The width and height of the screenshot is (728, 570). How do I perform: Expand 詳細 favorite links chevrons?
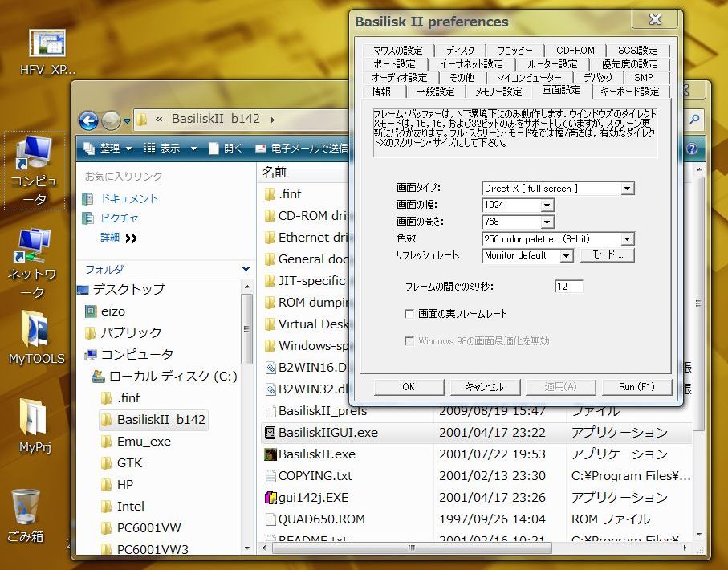[x=131, y=238]
